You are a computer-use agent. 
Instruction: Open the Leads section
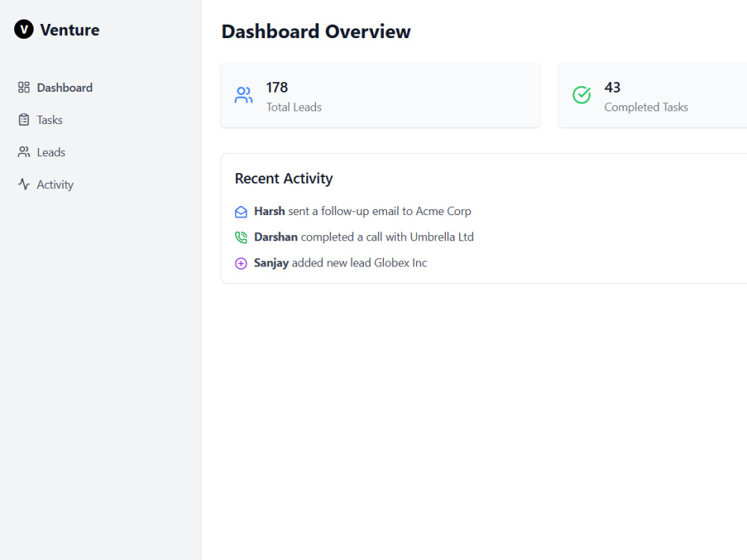51,152
